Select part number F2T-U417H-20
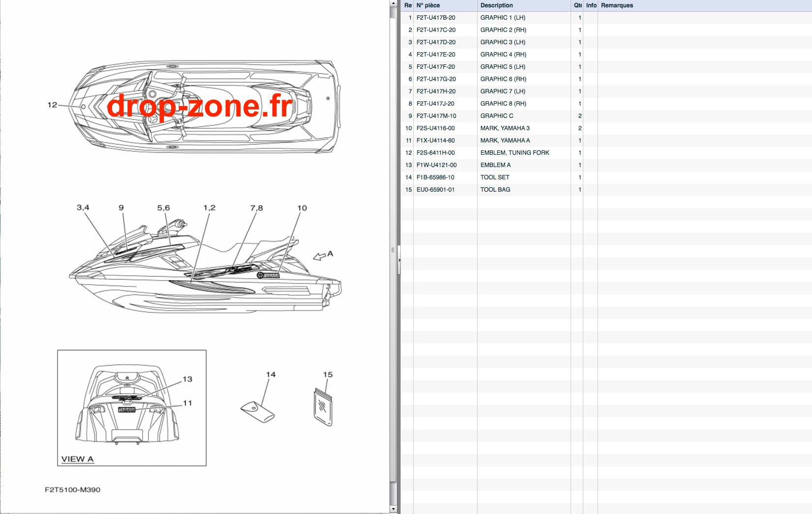Screen dimensions: 812x514 (x=436, y=91)
